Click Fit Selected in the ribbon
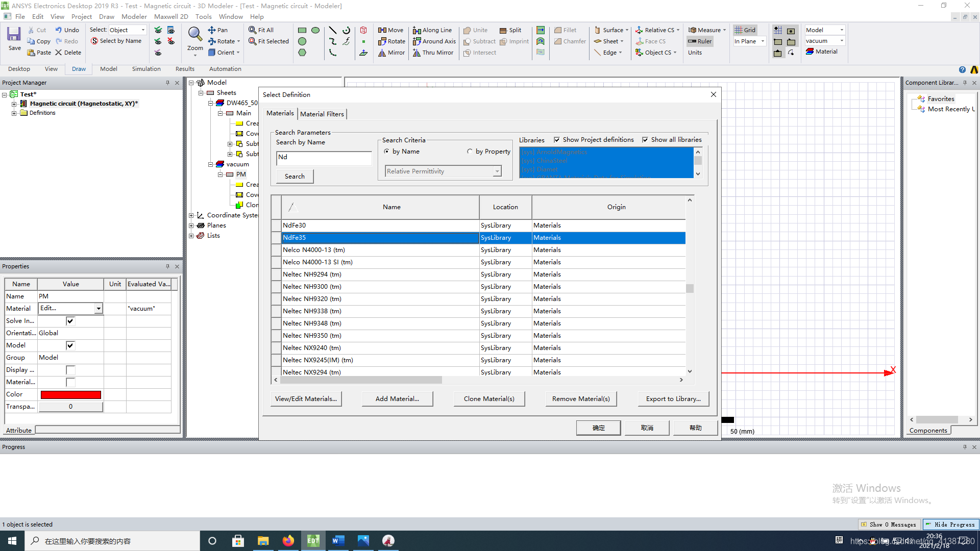The width and height of the screenshot is (980, 551). point(268,41)
